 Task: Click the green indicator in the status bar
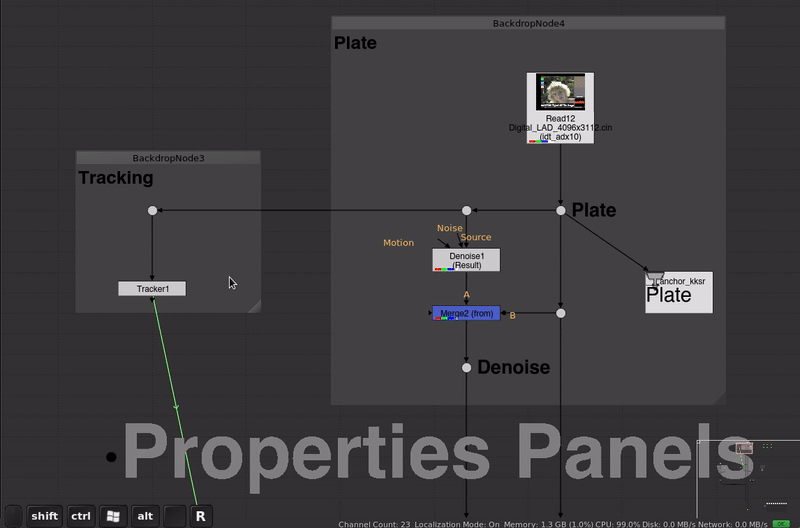(x=781, y=524)
